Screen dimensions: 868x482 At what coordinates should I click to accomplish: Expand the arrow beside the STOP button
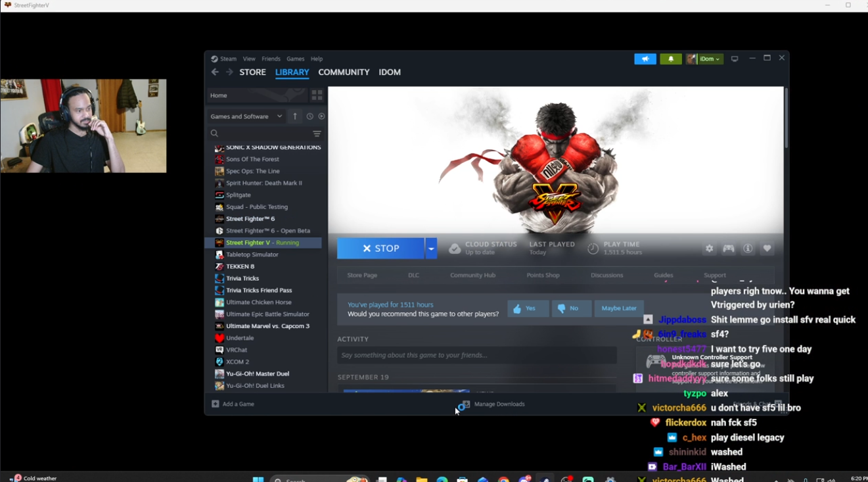(431, 249)
